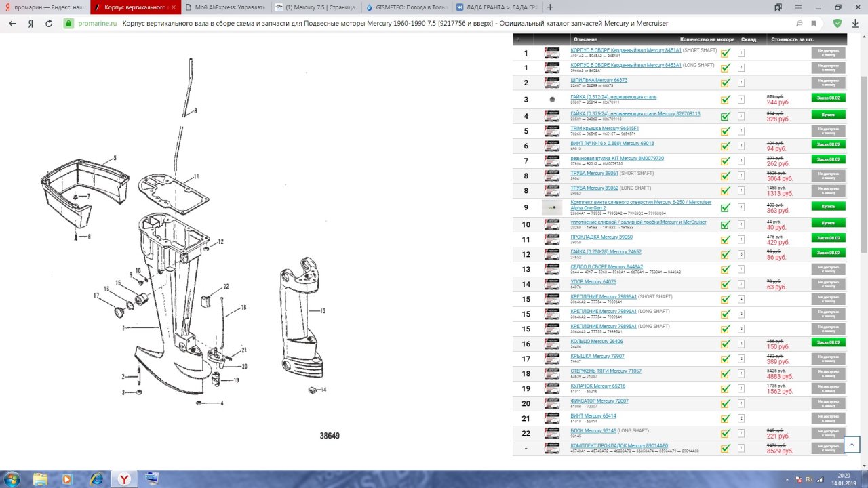Viewport: 868px width, 488px height.
Task: Reload the page with the refresh icon
Action: point(49,23)
